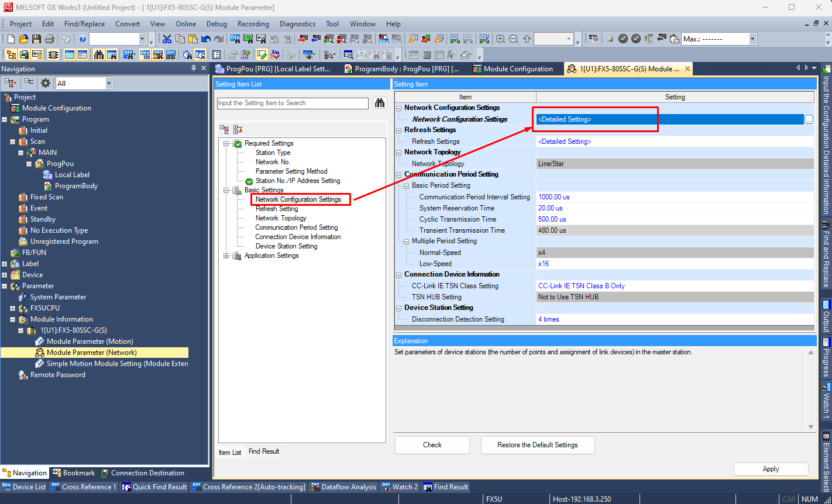The width and height of the screenshot is (832, 504).
Task: Close the FX5-80SSC-G(S) Module Parameter tab
Action: (687, 69)
